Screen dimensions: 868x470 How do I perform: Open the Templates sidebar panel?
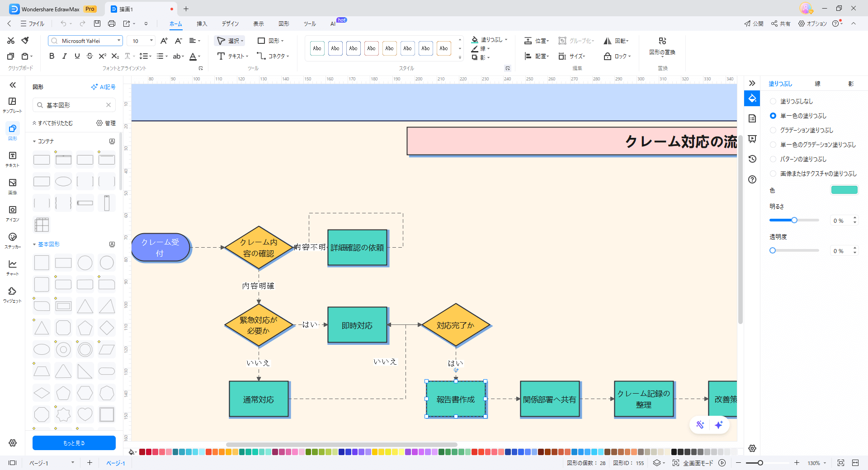point(12,105)
